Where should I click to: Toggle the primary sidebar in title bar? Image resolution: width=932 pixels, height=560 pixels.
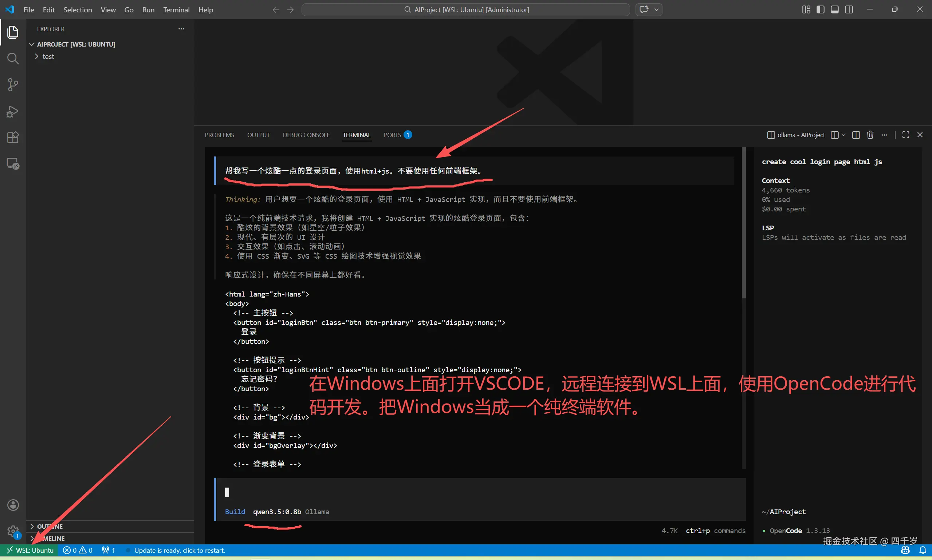coord(820,9)
